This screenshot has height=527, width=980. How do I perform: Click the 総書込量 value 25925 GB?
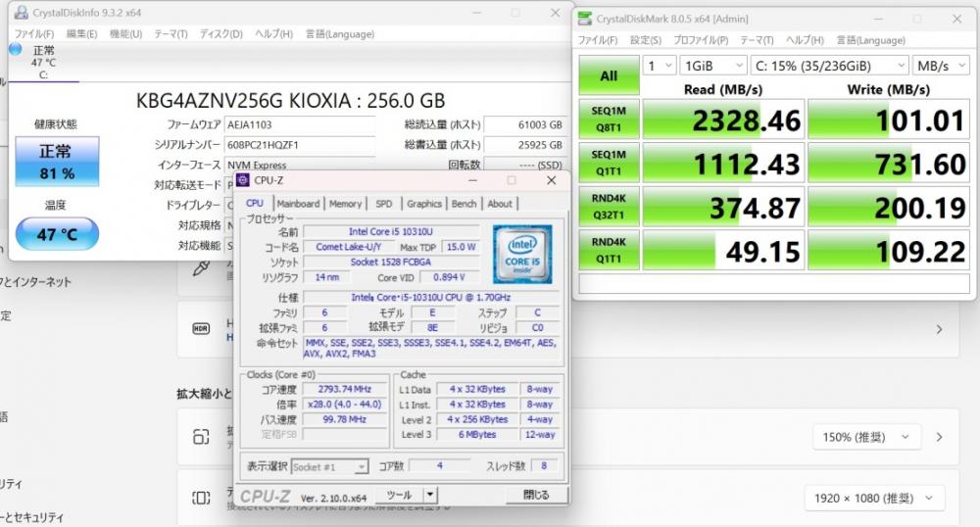[524, 145]
